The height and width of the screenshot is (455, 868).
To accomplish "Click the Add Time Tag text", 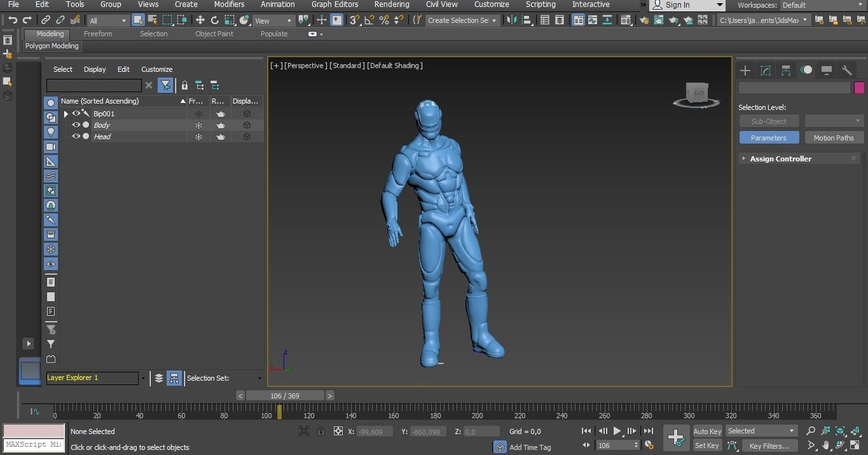I will tap(530, 447).
